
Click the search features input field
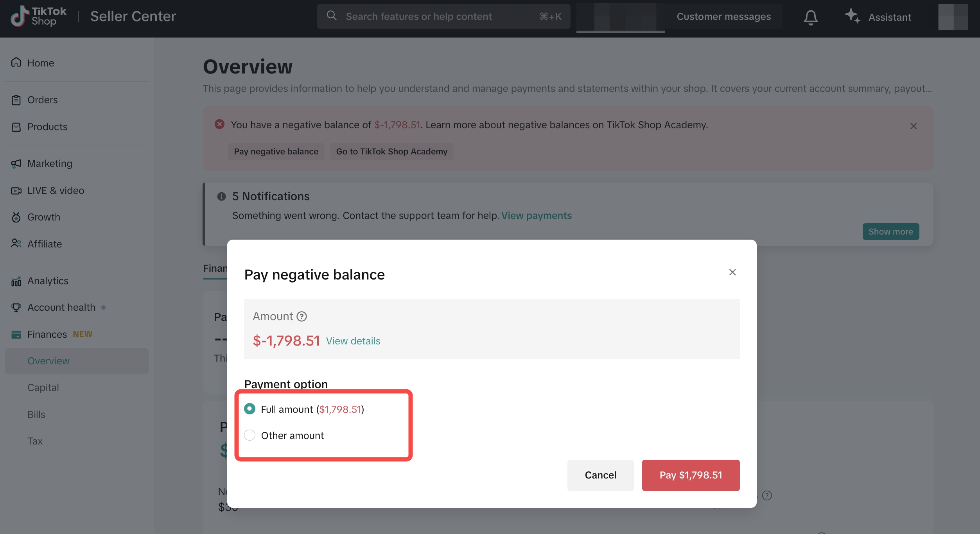[x=438, y=16]
